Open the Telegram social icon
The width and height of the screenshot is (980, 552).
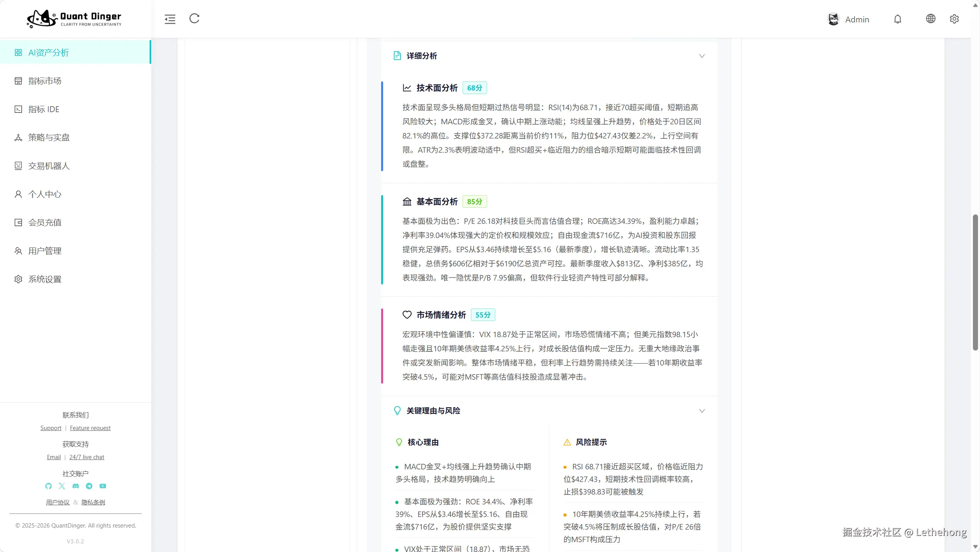[89, 486]
